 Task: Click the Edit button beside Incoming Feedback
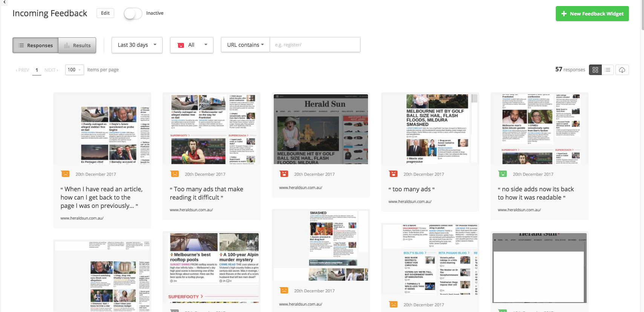pos(105,13)
